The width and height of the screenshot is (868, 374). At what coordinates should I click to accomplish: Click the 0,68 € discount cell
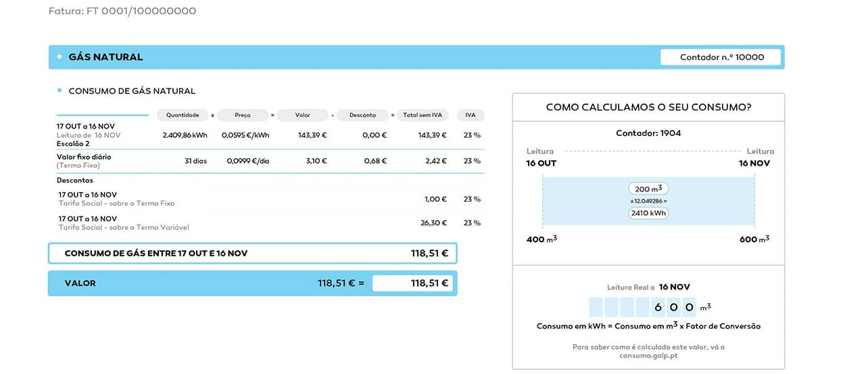(x=375, y=161)
